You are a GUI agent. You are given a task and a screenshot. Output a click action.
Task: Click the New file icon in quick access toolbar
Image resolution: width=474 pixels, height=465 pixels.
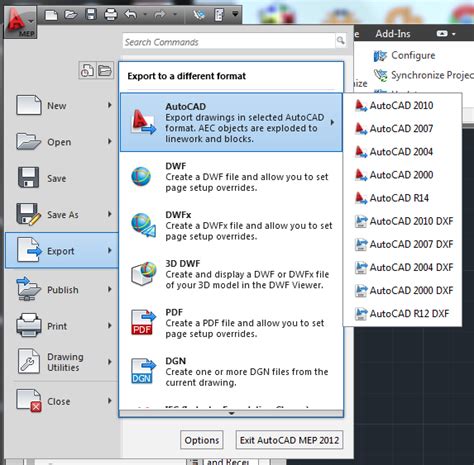pyautogui.click(x=51, y=15)
